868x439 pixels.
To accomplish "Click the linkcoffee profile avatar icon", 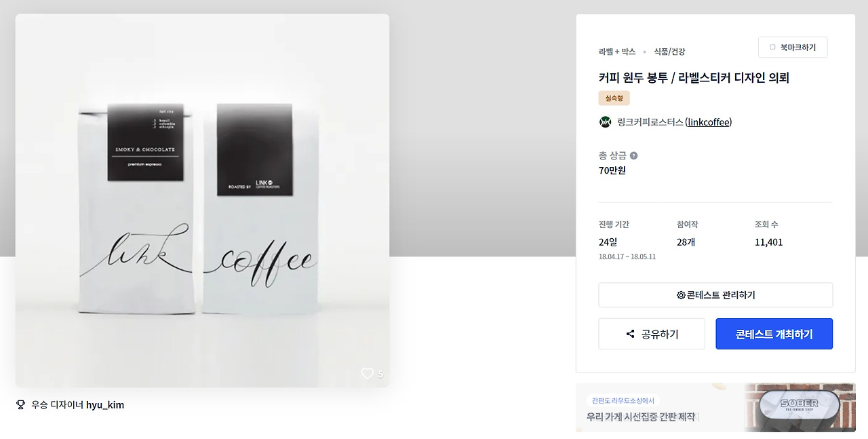I will pos(605,122).
